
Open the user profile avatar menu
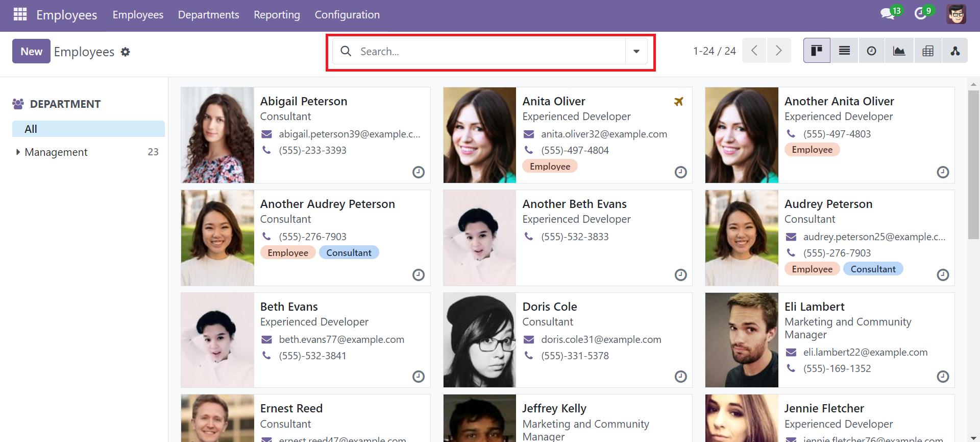[x=956, y=14]
